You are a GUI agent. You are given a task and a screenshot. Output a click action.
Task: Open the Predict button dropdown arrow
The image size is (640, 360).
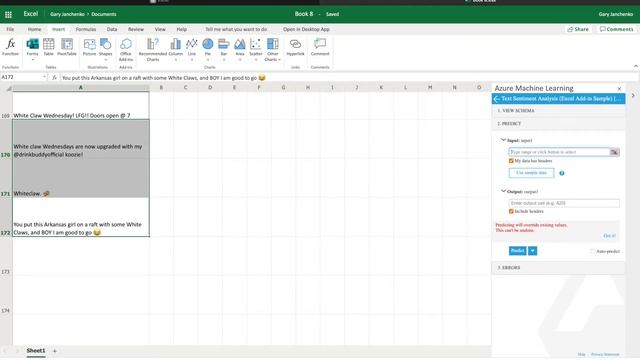pyautogui.click(x=533, y=251)
